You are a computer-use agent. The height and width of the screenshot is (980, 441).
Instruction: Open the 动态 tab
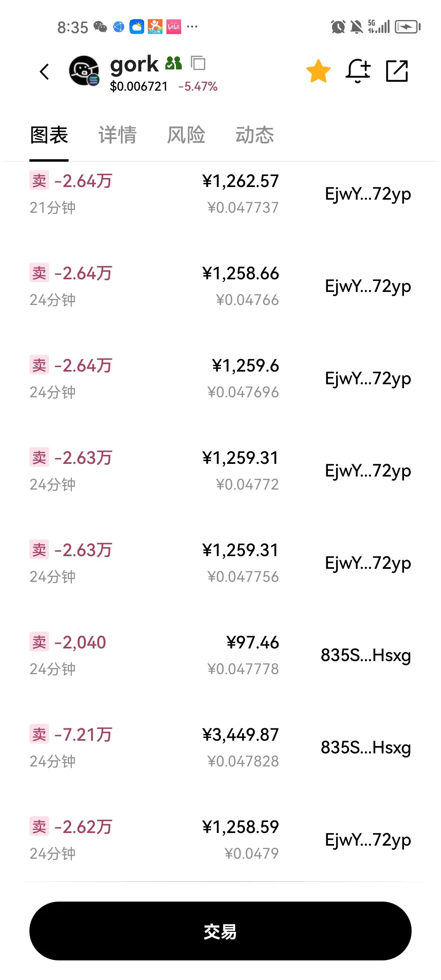[255, 135]
